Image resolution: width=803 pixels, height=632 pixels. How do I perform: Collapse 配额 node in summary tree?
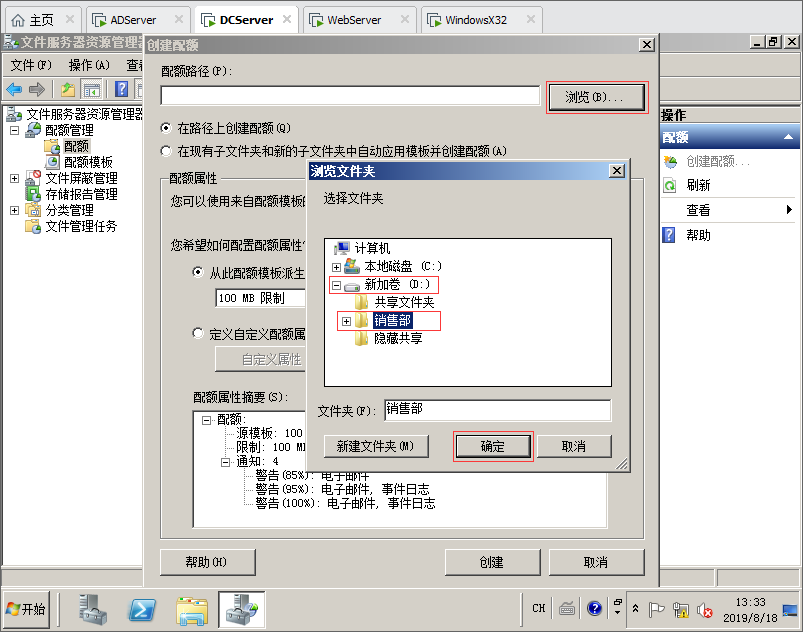(x=206, y=420)
